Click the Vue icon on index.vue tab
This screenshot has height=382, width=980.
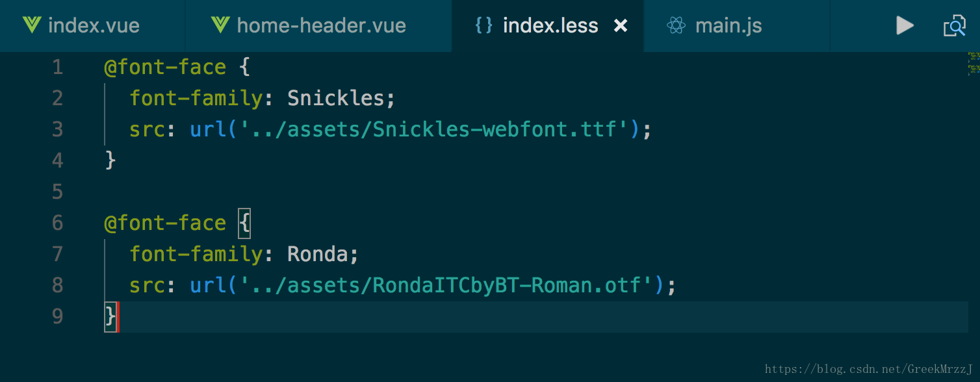[x=31, y=25]
